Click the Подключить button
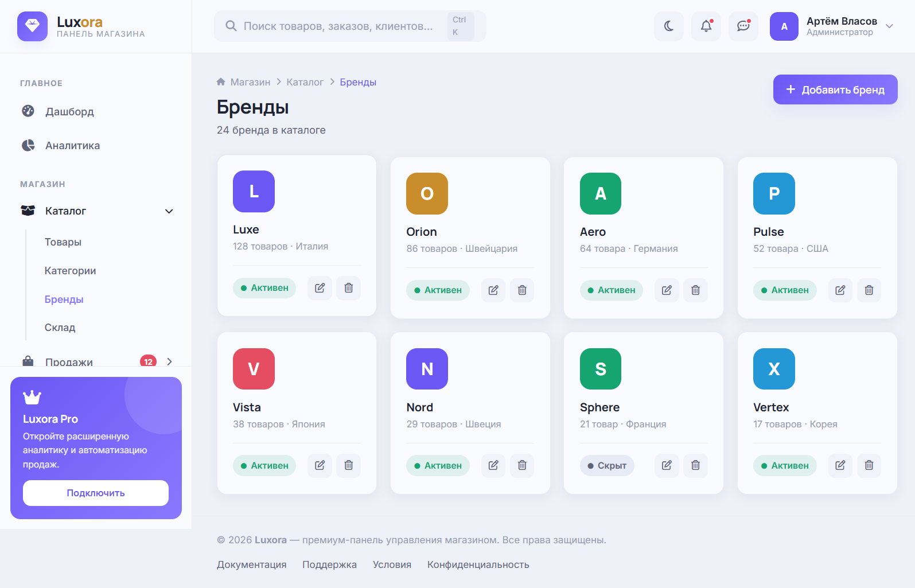Viewport: 915px width, 588px height. [96, 493]
